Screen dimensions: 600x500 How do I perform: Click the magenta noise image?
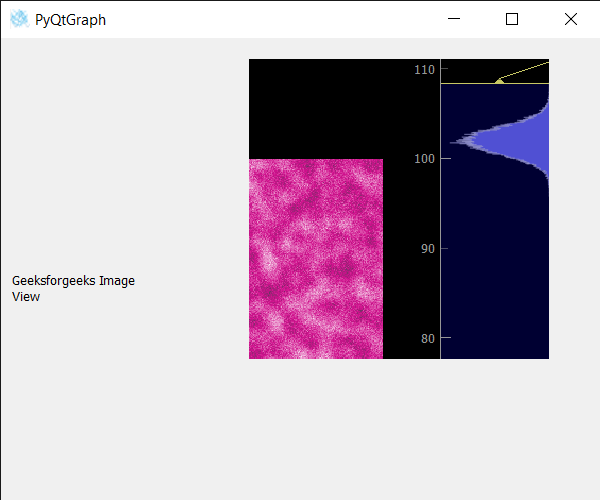coord(316,259)
